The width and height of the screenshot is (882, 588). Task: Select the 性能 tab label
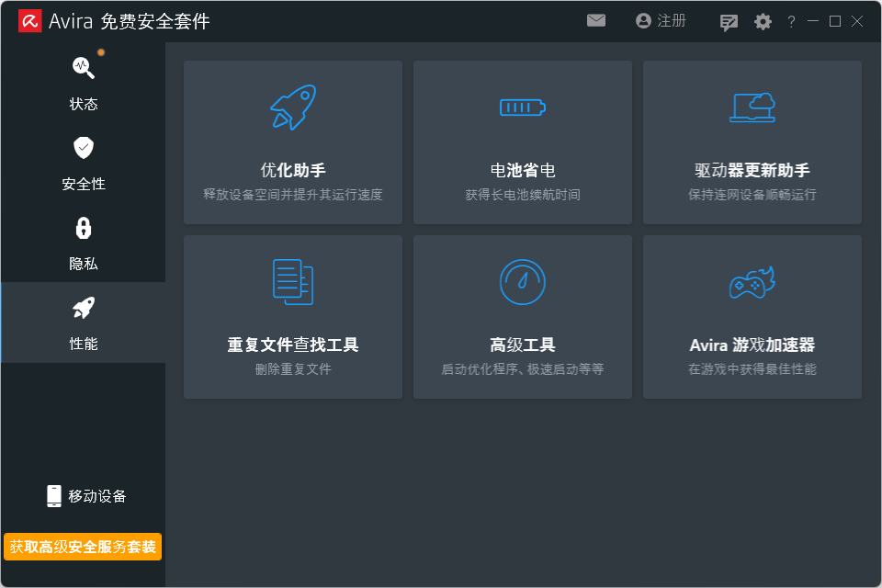point(84,344)
